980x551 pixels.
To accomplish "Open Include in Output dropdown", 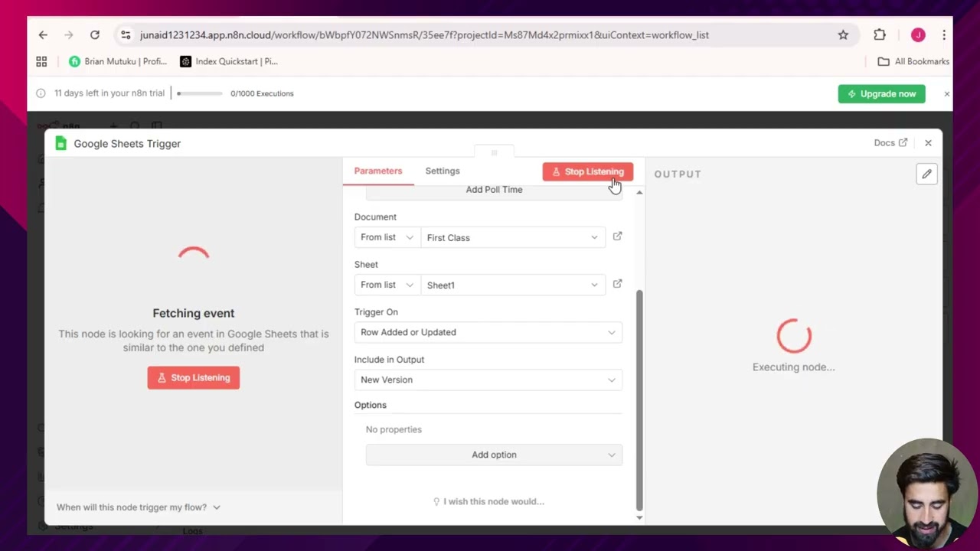I will 488,380.
